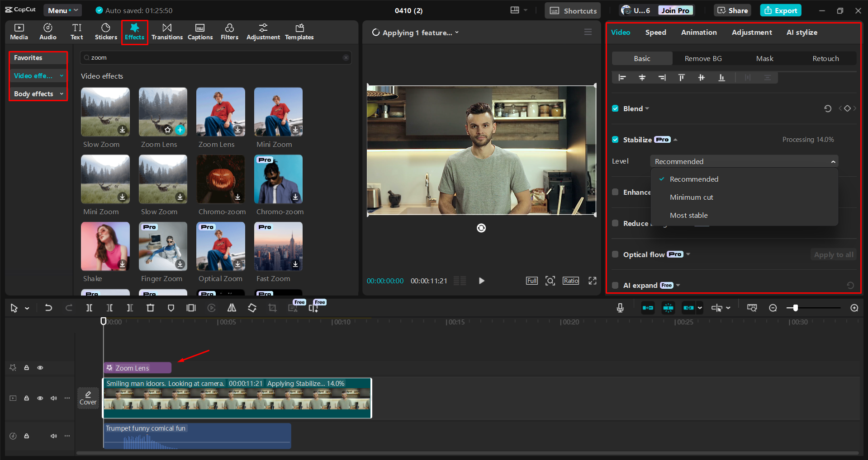Open the Menu dropdown
The width and height of the screenshot is (868, 460).
[62, 10]
